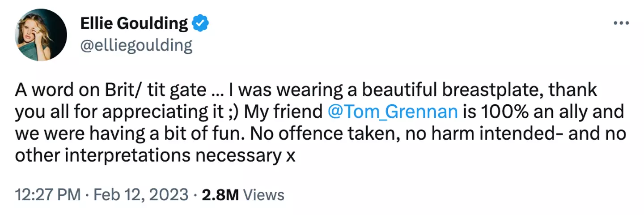The width and height of the screenshot is (644, 215).
Task: Open the @elliegoulding handle link
Action: tap(136, 46)
